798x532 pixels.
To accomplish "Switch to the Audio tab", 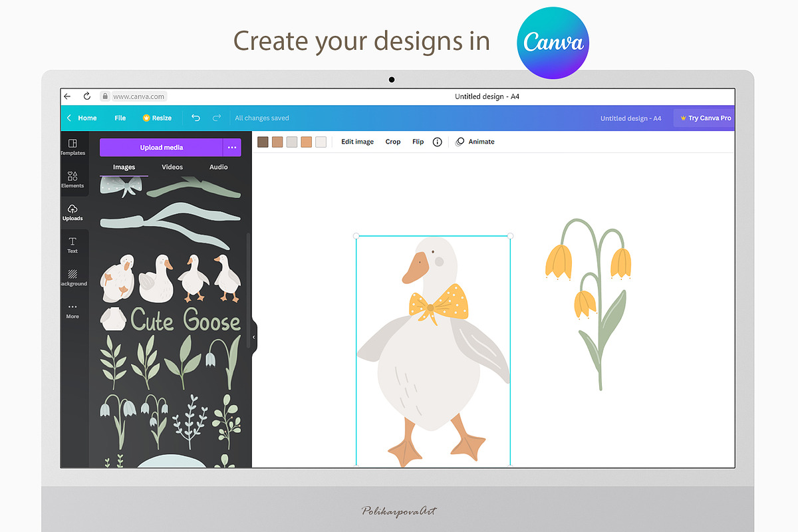I will tap(219, 167).
